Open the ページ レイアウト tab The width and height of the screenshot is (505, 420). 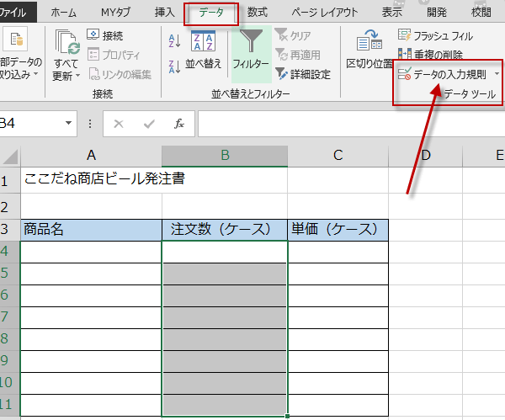[x=324, y=13]
